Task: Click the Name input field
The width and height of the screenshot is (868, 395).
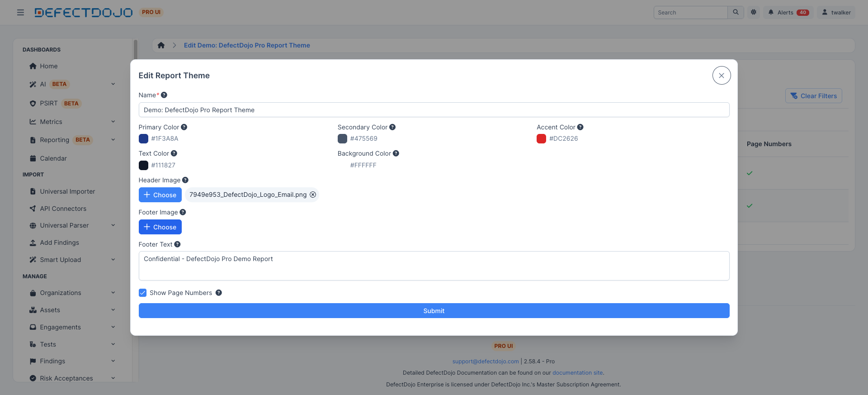Action: tap(434, 110)
